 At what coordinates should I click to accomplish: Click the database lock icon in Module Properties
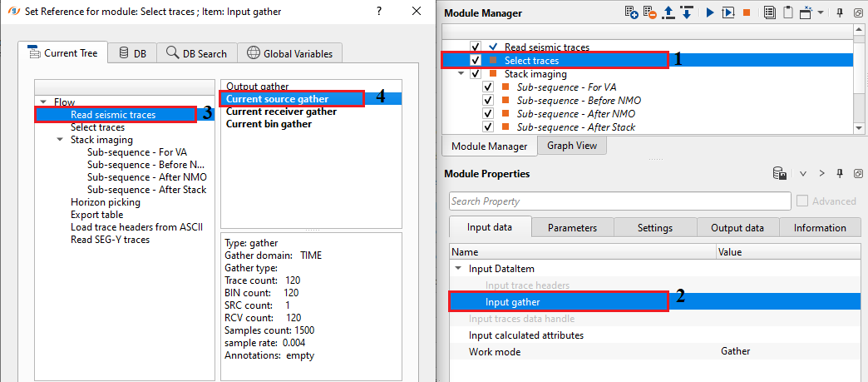tap(780, 174)
